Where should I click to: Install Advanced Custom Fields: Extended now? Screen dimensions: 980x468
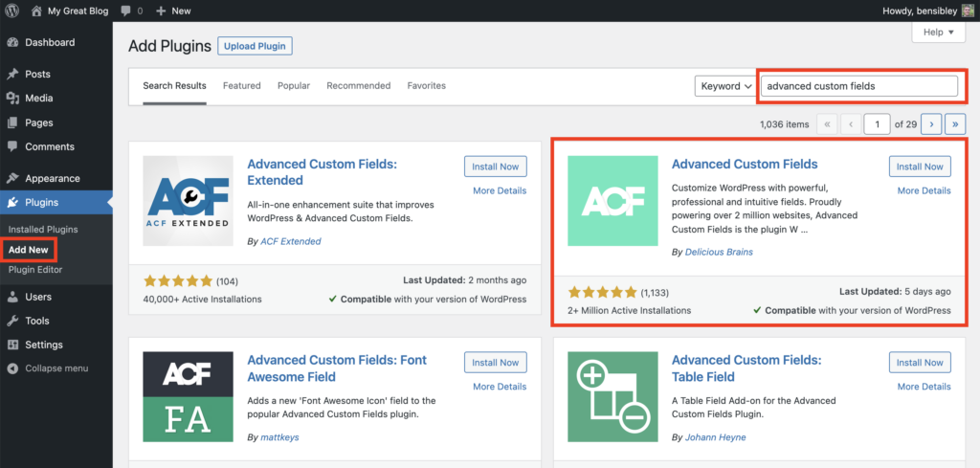pos(496,167)
